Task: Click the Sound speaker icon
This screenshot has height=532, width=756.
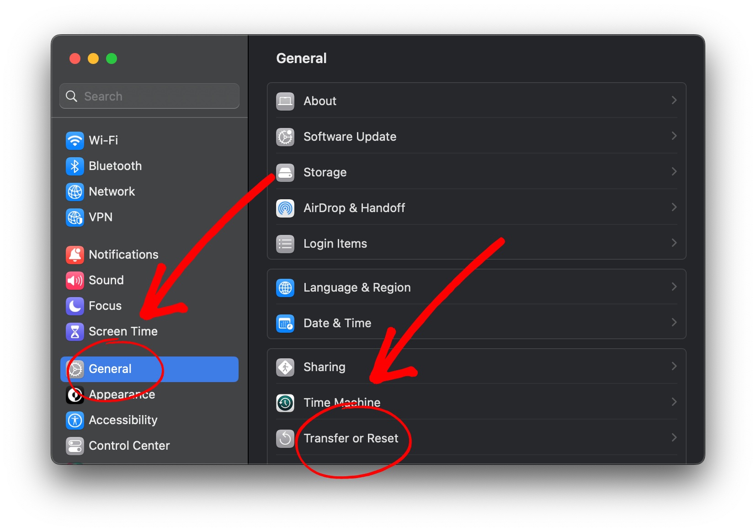Action: (75, 280)
